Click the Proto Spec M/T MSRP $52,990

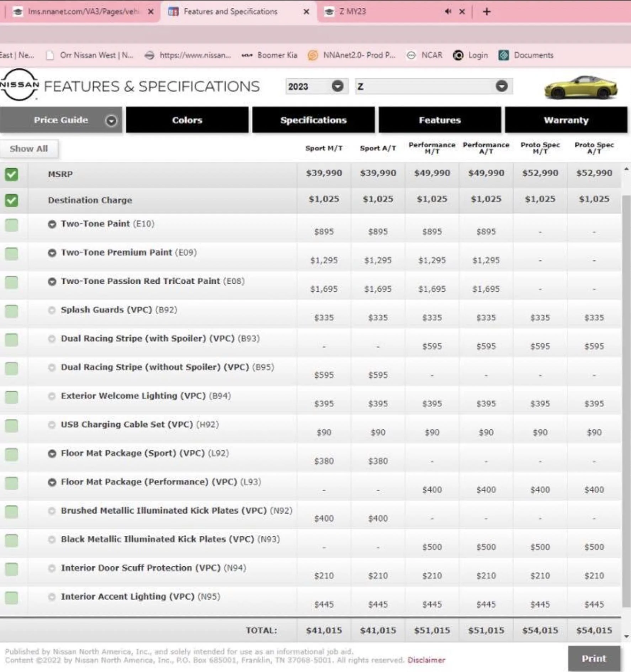point(540,173)
